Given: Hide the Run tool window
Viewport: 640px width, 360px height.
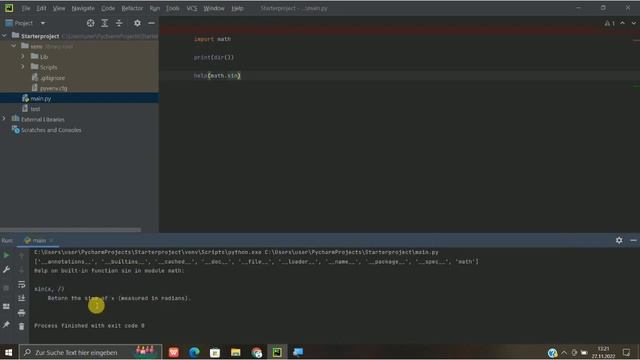Looking at the screenshot, I should tap(633, 240).
